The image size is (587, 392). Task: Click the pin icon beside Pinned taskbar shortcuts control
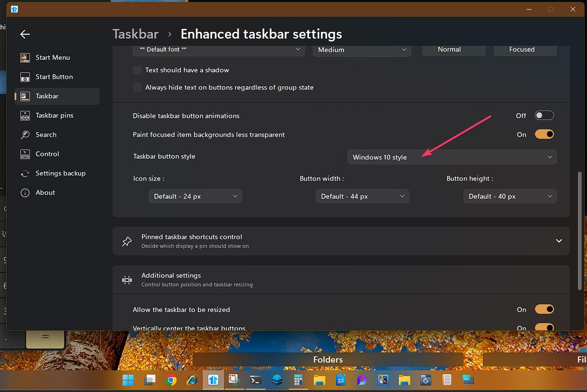(126, 241)
